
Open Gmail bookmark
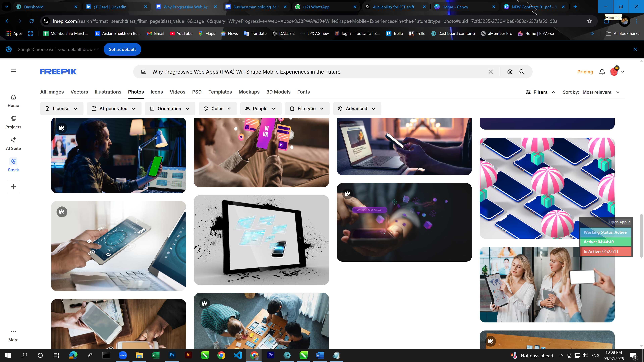[155, 34]
